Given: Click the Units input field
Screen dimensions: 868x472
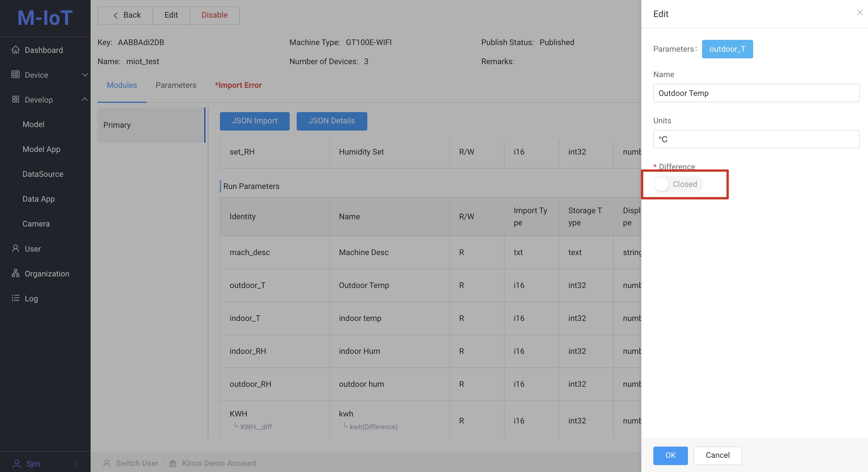Looking at the screenshot, I should pos(756,139).
